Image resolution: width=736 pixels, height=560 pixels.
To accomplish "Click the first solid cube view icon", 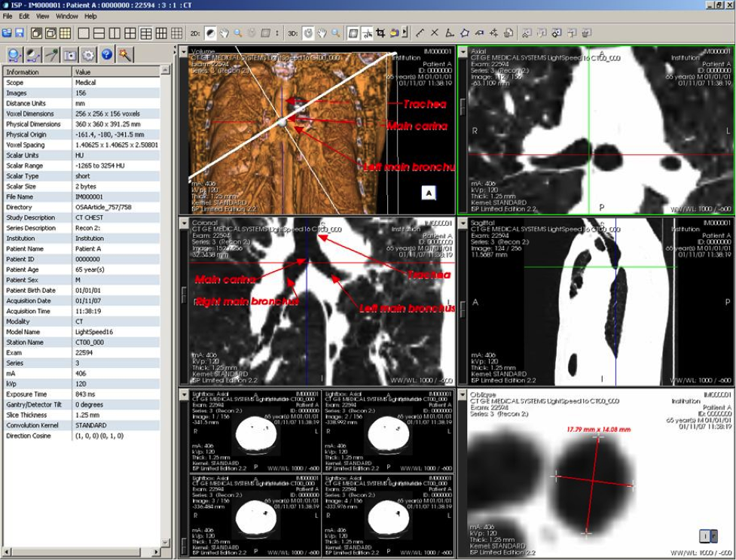I will 36,33.
